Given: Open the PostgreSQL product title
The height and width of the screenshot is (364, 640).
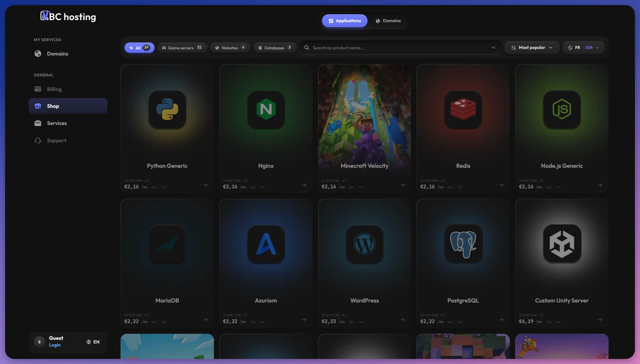Looking at the screenshot, I should click(463, 300).
